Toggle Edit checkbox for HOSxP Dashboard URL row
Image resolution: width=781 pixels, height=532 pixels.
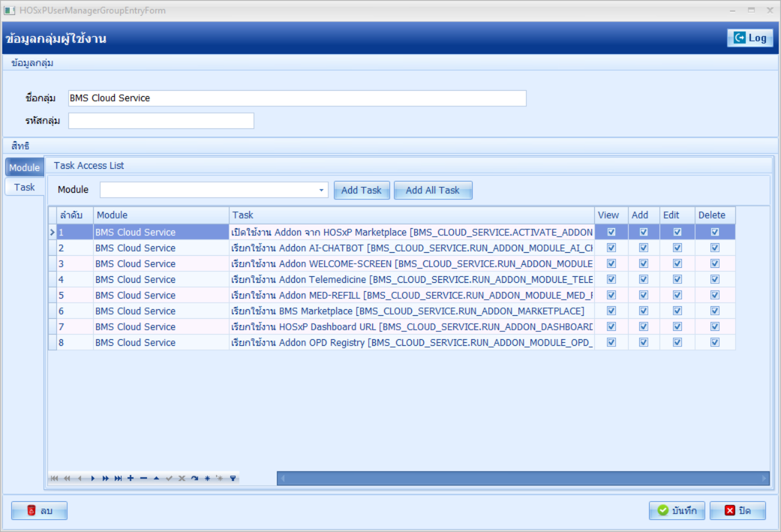point(677,326)
